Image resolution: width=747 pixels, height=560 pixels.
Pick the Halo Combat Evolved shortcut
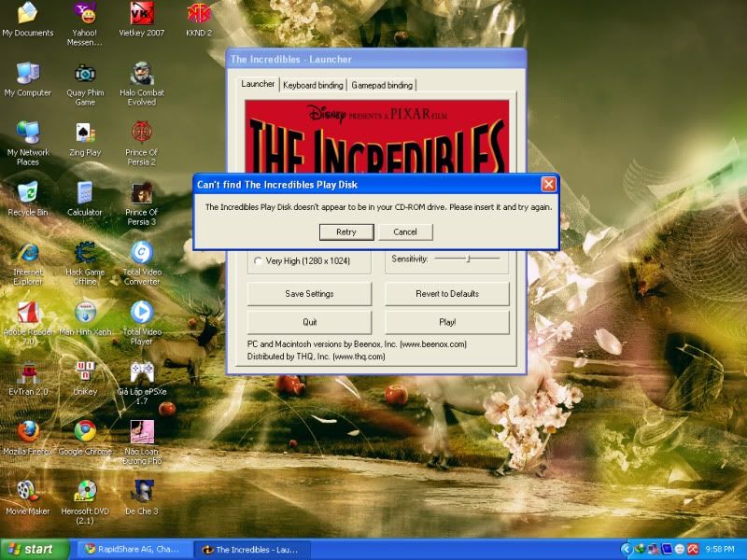[x=142, y=84]
